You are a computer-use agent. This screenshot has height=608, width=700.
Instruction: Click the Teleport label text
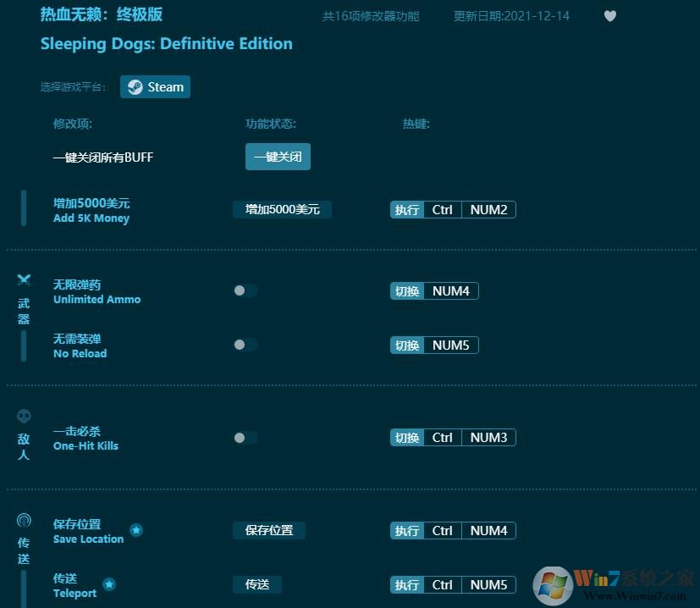tap(74, 594)
